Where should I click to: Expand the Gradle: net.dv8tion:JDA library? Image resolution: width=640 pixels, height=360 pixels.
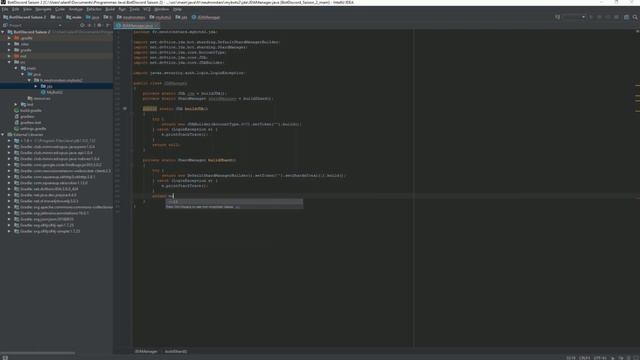point(9,189)
